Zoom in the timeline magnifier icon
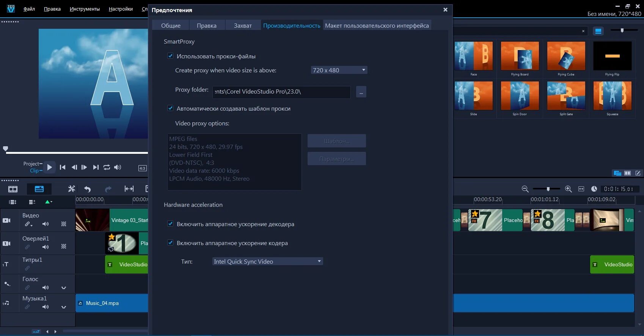The image size is (644, 336). point(568,189)
